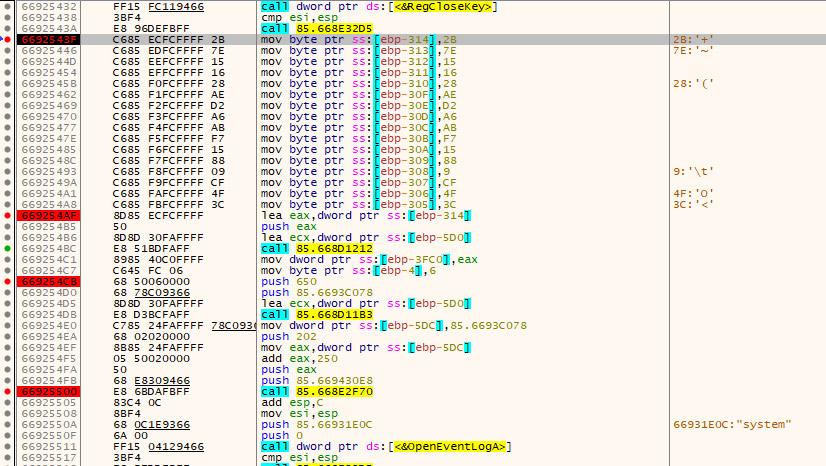Click the comment 28:'('
The width and height of the screenshot is (826, 466).
(693, 84)
